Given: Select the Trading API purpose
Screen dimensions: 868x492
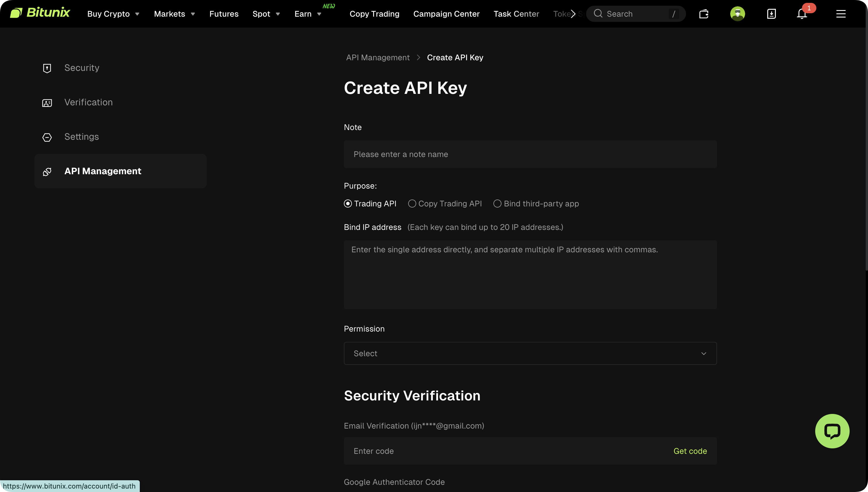Looking at the screenshot, I should 348,204.
